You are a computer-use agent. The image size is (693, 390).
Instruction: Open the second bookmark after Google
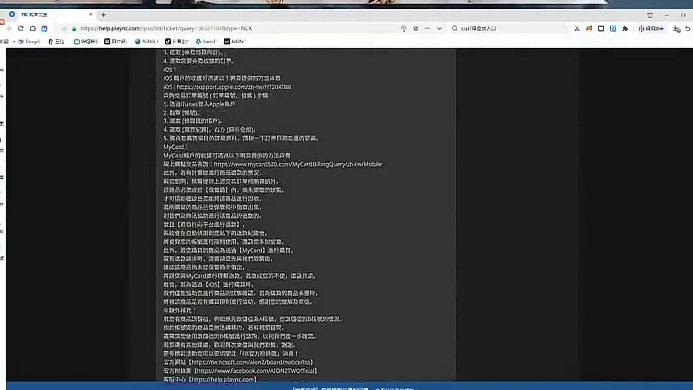(x=56, y=41)
